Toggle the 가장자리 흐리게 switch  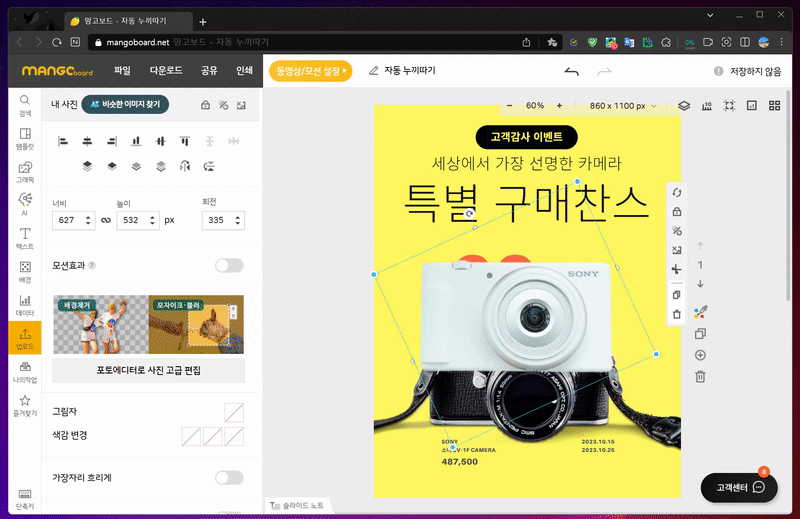click(x=229, y=478)
